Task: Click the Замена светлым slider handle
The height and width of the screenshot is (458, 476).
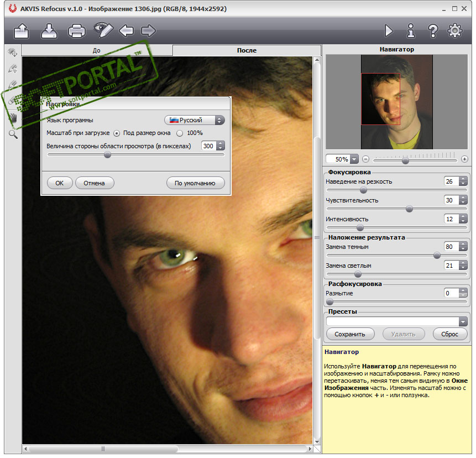Action: (358, 274)
